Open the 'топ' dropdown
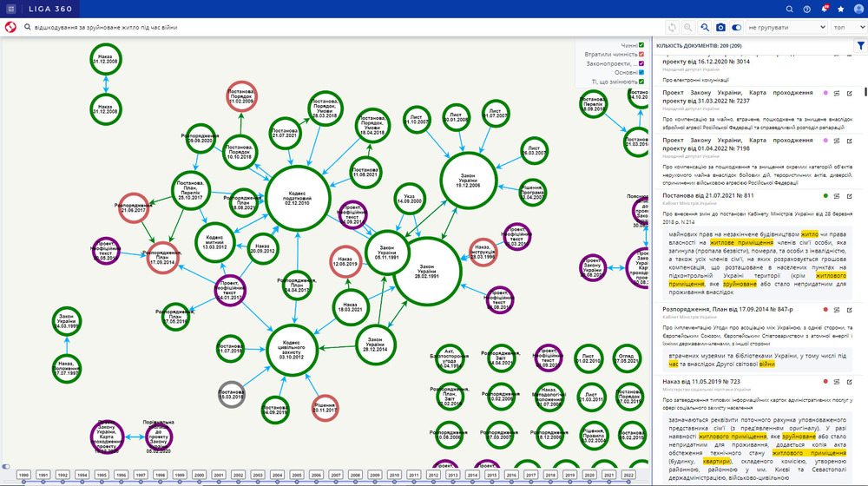The image size is (868, 486). tap(849, 27)
